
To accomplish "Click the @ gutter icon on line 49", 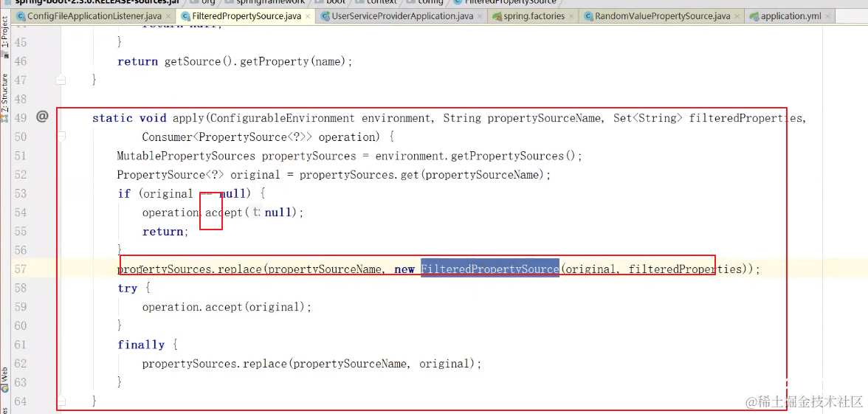I will tap(43, 117).
